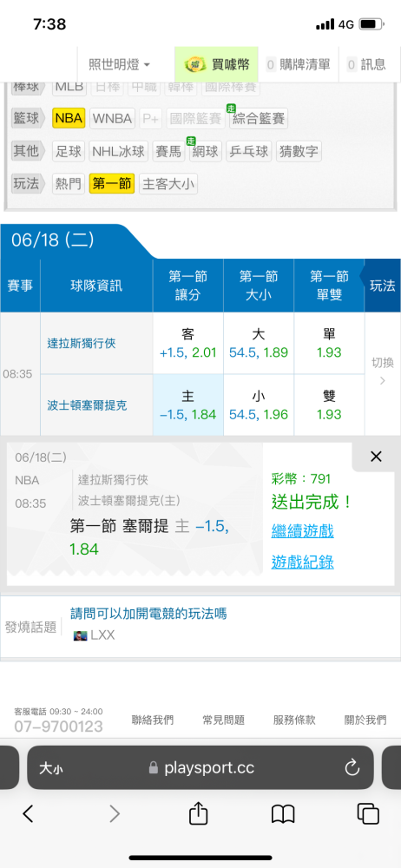Click 繼續遊戲 link
This screenshot has width=401, height=868.
click(x=302, y=532)
